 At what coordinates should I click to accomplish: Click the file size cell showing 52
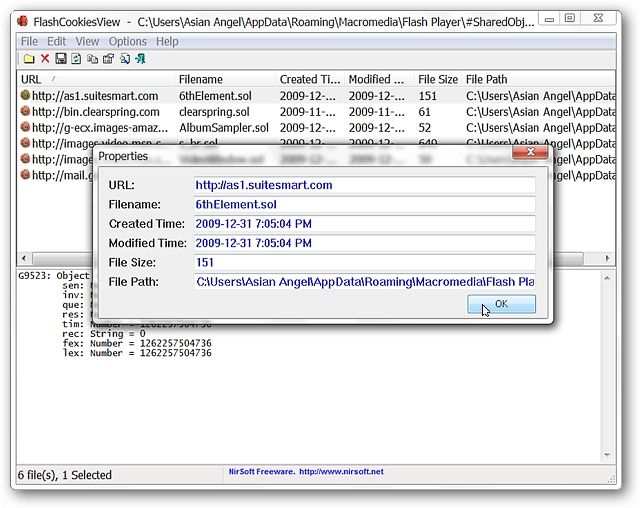click(x=424, y=128)
